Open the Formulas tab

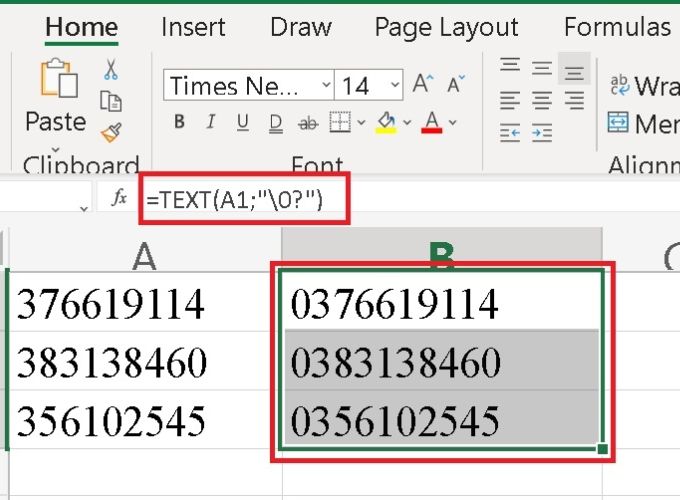617,27
